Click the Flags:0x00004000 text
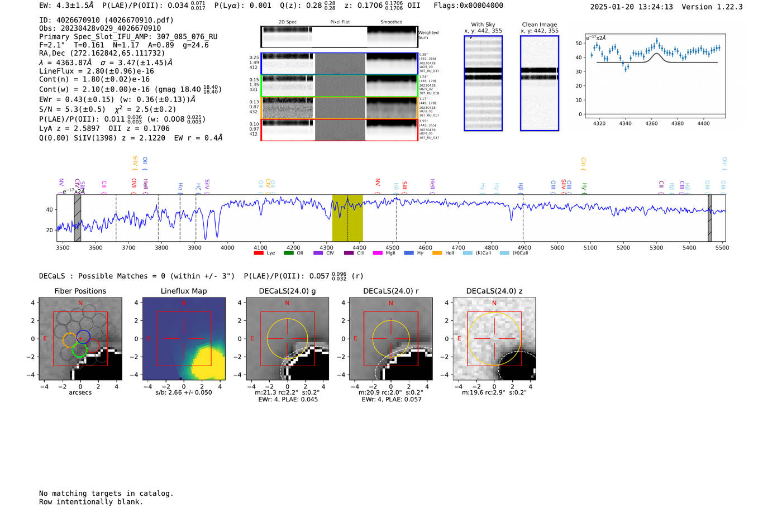The width and height of the screenshot is (782, 532). pos(468,6)
